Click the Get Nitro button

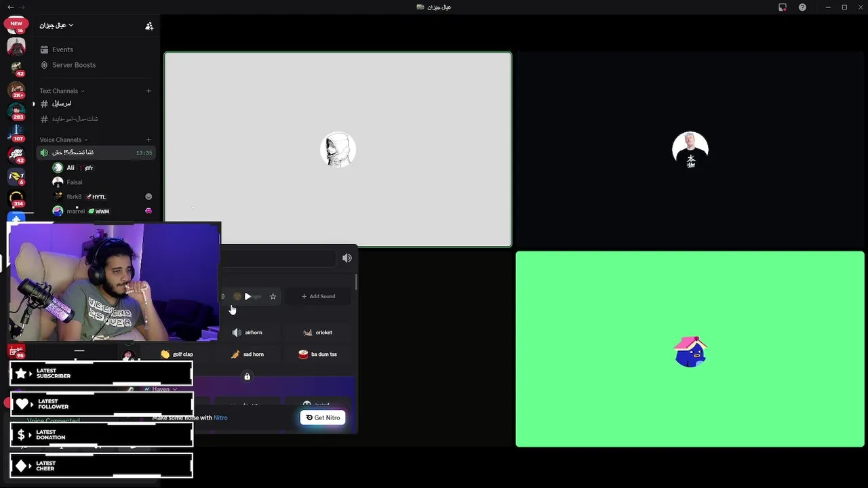point(323,418)
